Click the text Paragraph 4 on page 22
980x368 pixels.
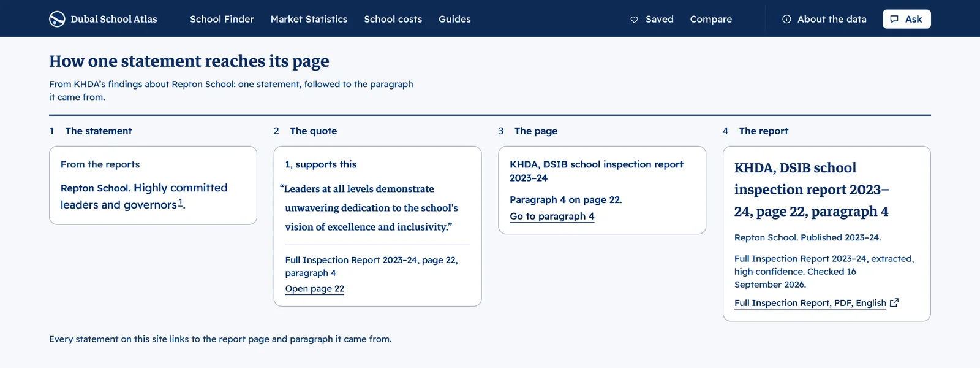566,200
